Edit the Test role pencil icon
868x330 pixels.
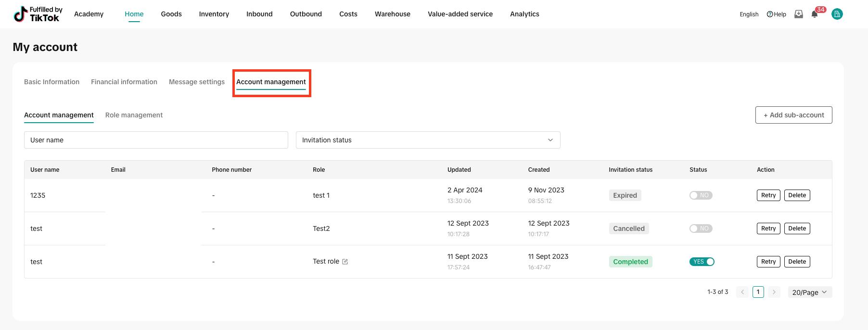345,262
